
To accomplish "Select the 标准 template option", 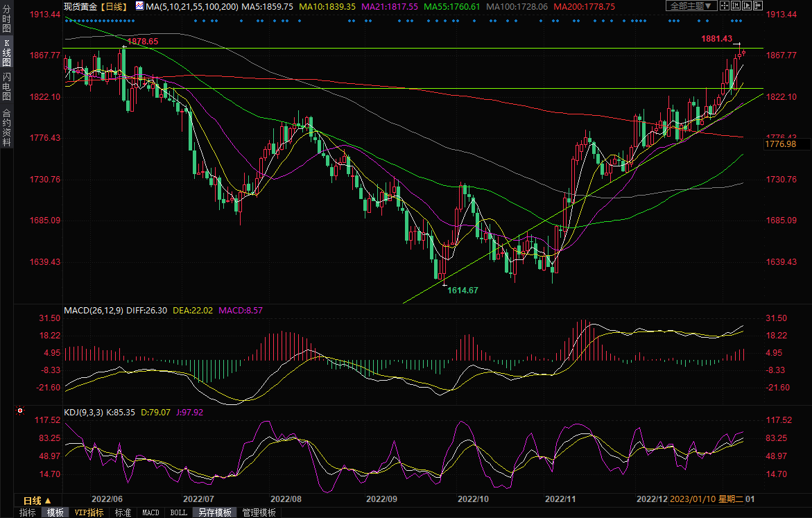I will tap(123, 512).
